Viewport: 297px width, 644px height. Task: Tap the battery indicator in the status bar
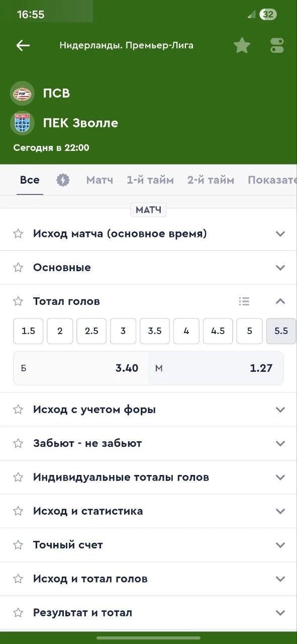point(268,14)
